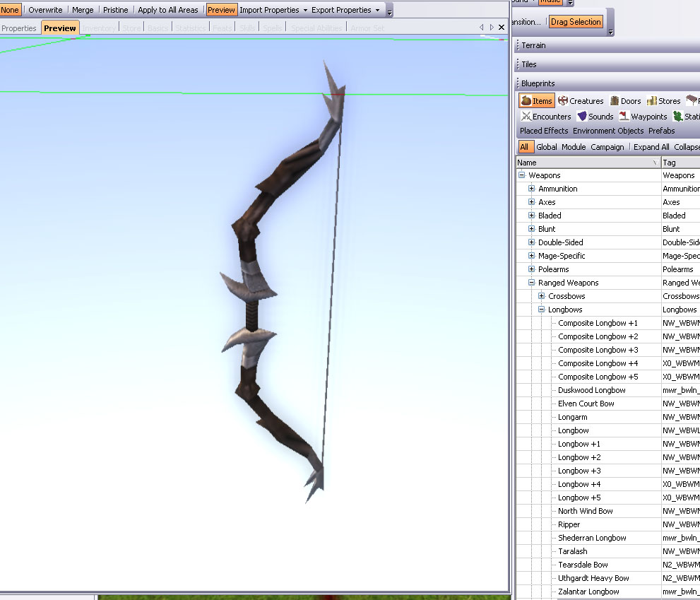
Task: Select the All blueprint filter
Action: click(x=525, y=147)
